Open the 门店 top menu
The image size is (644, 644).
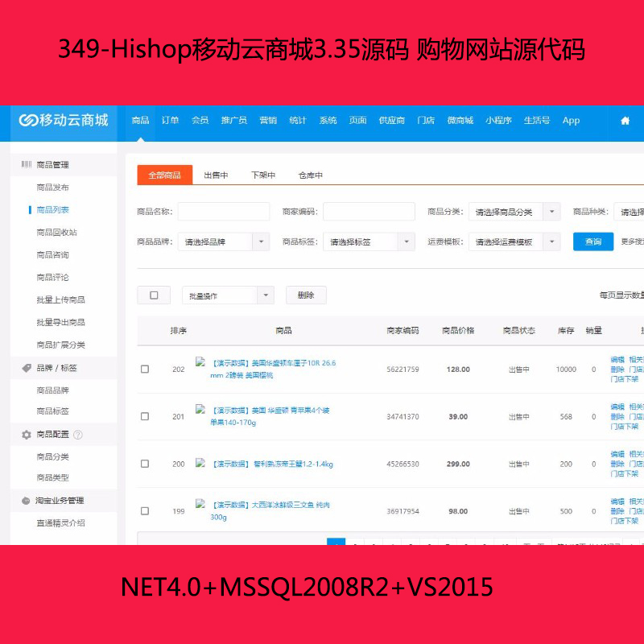(426, 120)
